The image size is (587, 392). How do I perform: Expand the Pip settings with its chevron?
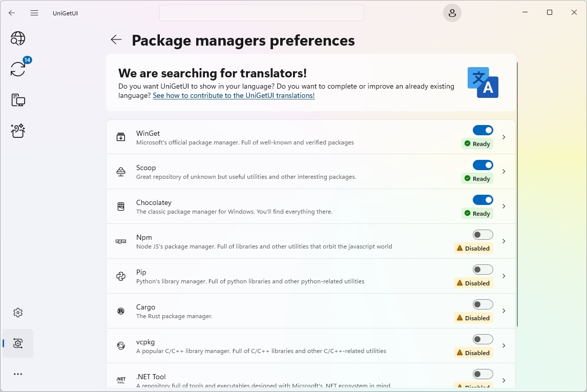click(504, 276)
